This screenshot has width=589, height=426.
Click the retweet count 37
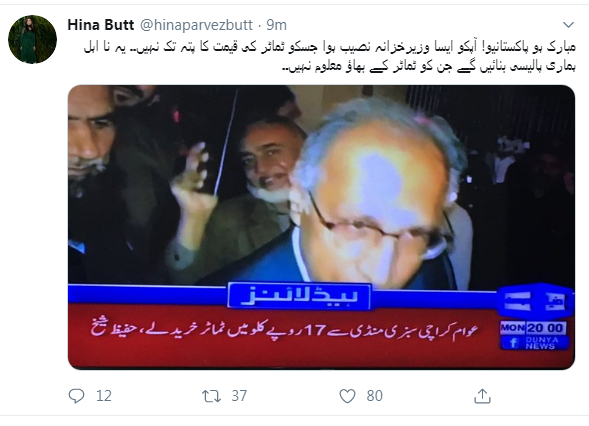pos(239,396)
